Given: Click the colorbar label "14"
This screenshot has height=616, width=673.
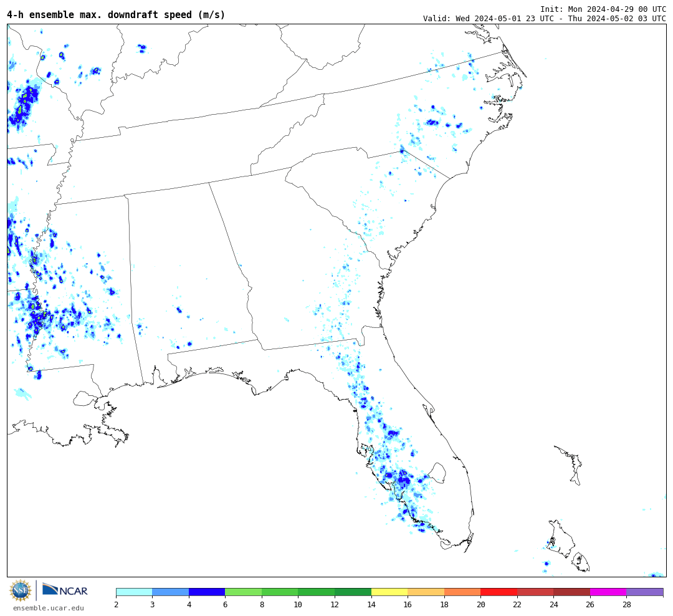Looking at the screenshot, I should pyautogui.click(x=371, y=605).
